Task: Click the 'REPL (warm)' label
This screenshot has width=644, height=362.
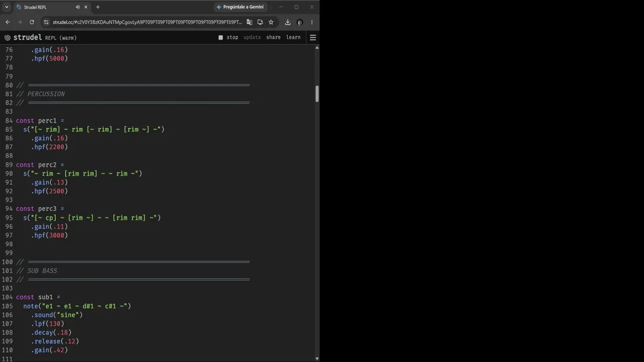Action: point(61,38)
